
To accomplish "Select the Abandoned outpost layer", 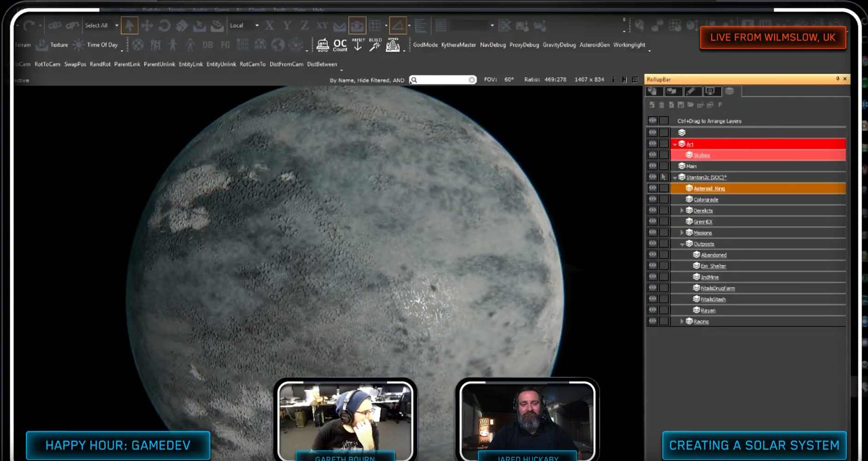I will pyautogui.click(x=713, y=255).
